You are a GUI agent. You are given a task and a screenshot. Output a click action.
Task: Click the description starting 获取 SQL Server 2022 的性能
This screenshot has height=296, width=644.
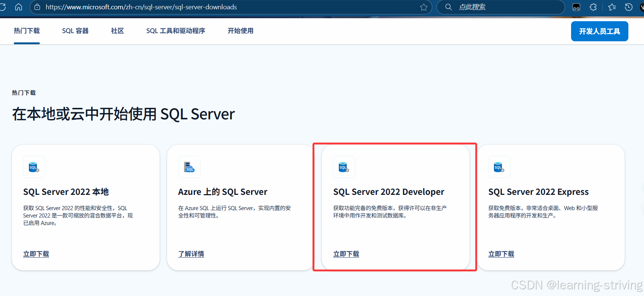[x=78, y=216]
